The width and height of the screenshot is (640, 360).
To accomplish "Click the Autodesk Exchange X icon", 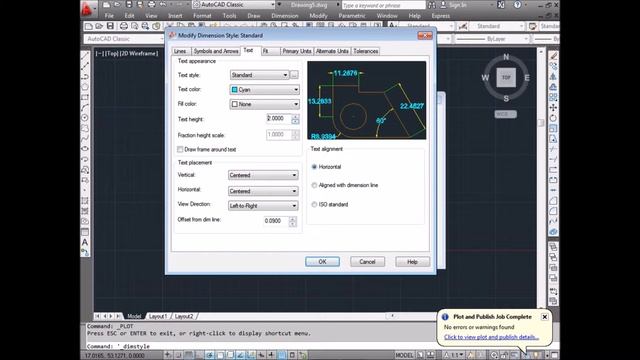I will [x=501, y=5].
